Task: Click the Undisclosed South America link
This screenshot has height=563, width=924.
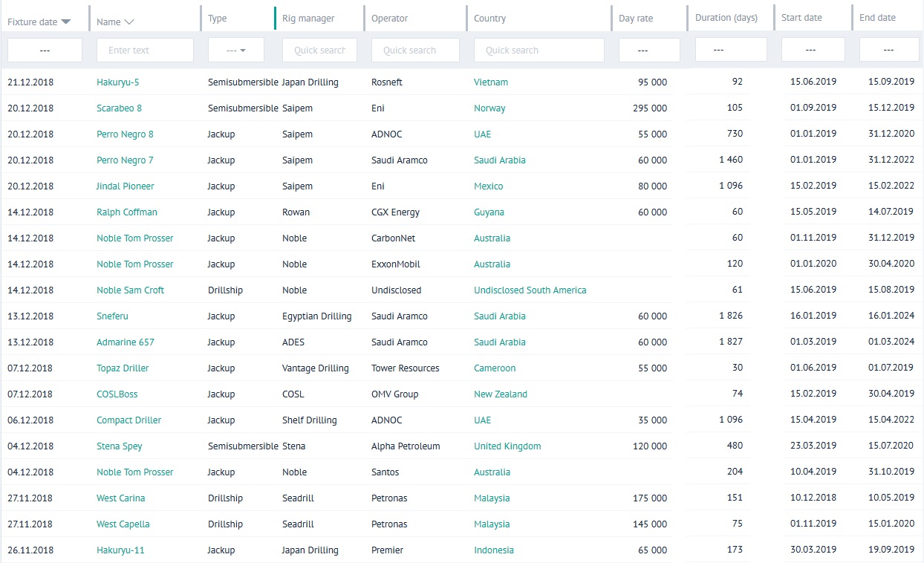Action: [530, 290]
